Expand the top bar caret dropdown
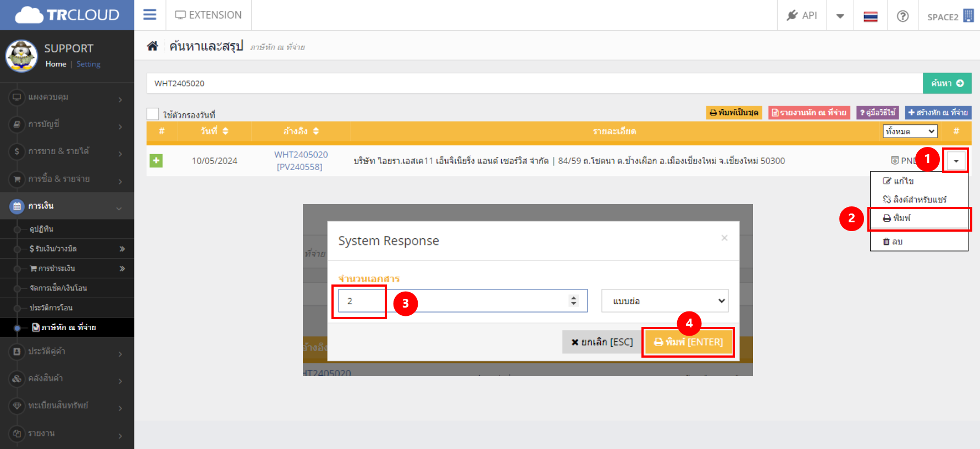Viewport: 980px width, 449px height. click(840, 16)
